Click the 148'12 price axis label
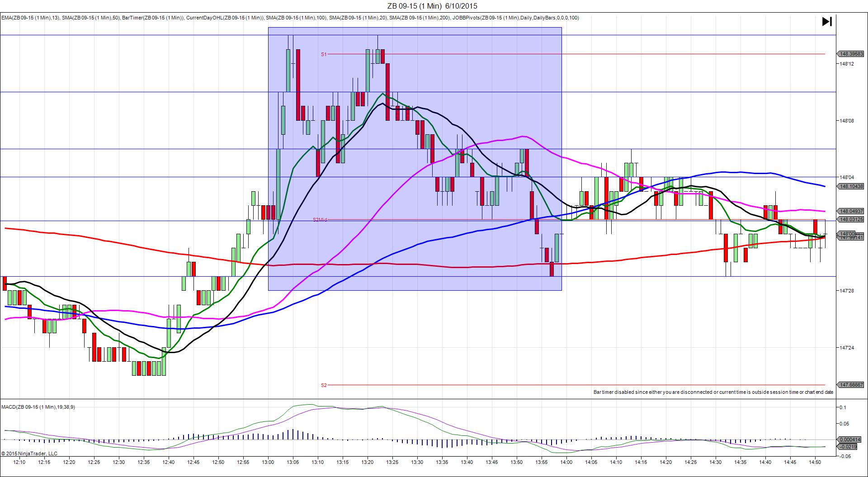Image resolution: width=868 pixels, height=477 pixels. click(x=847, y=64)
